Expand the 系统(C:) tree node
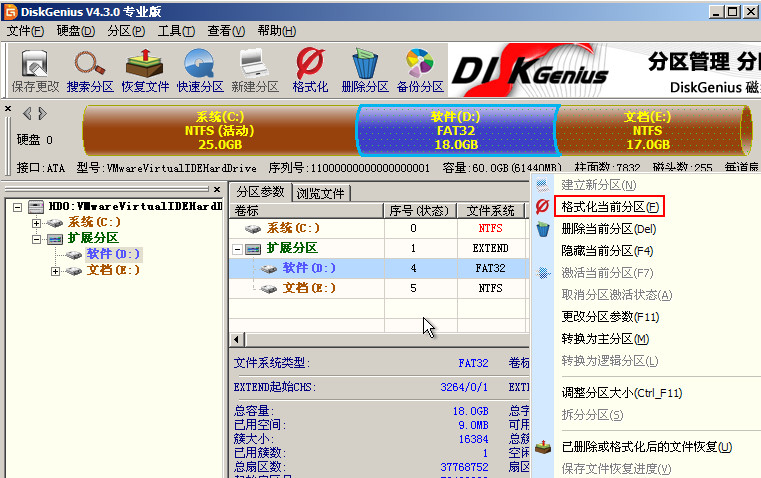This screenshot has height=478, width=761. (x=36, y=223)
